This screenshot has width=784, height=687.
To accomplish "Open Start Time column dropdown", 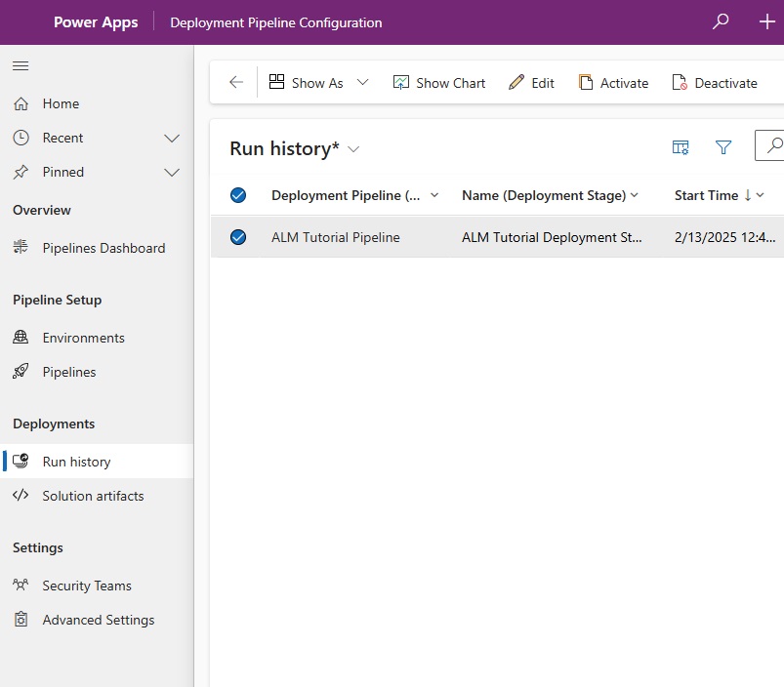I will tap(760, 195).
